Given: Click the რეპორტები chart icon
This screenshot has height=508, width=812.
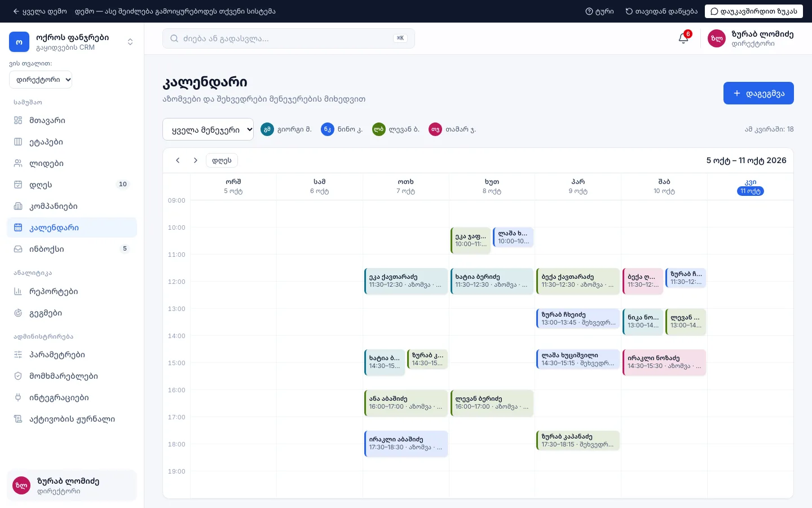Looking at the screenshot, I should point(18,291).
